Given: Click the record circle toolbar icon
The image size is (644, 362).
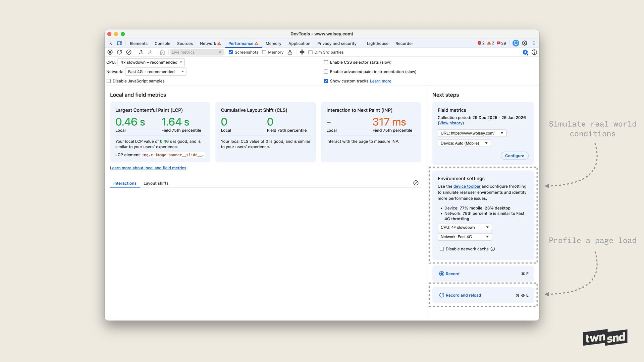Looking at the screenshot, I should 110,52.
